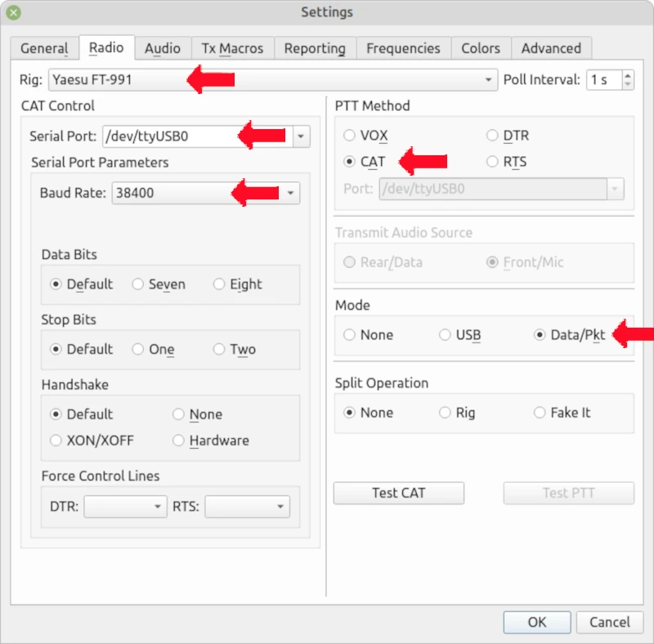Switch to the Audio tab

[162, 48]
